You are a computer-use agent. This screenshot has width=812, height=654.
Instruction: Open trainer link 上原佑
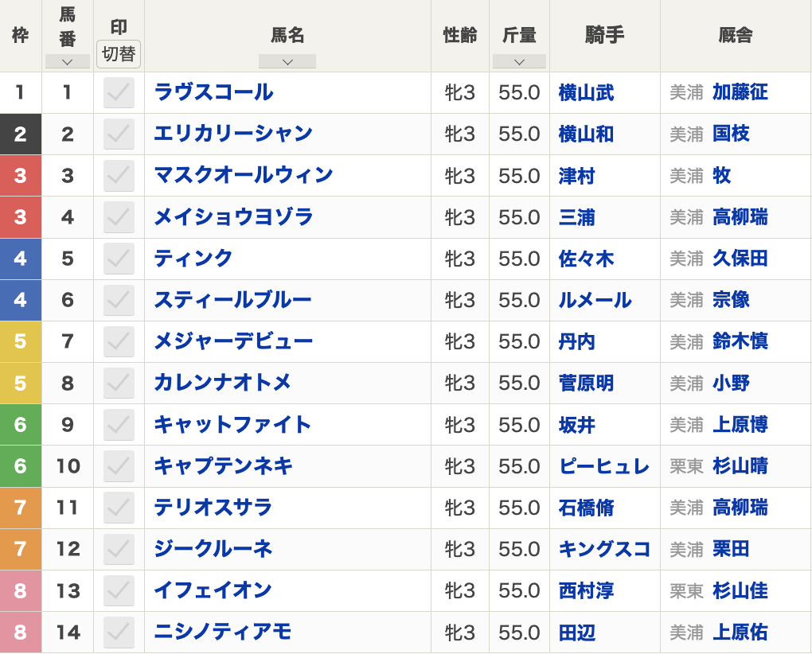pyautogui.click(x=740, y=632)
